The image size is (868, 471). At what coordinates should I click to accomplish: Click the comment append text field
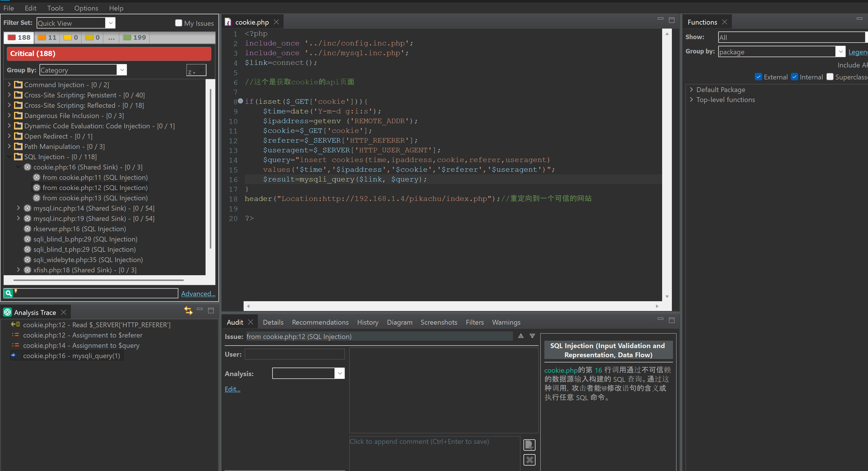[x=434, y=452]
